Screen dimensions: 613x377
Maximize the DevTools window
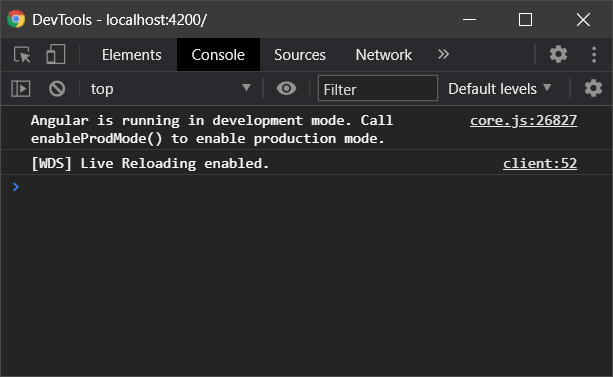525,20
